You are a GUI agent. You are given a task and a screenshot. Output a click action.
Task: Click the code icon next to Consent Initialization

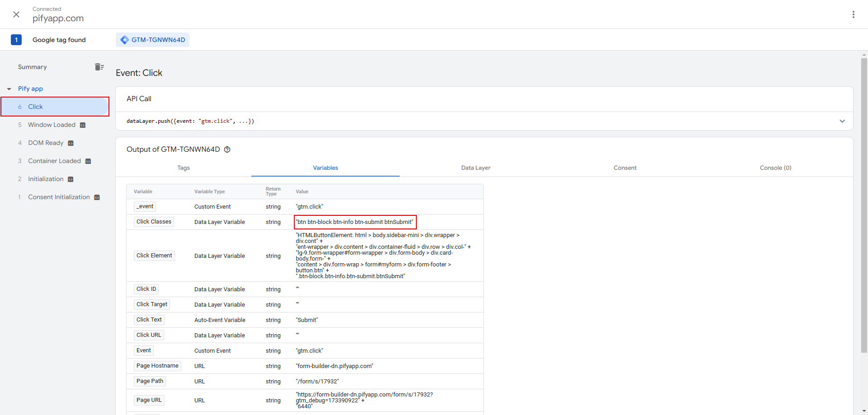click(x=97, y=197)
